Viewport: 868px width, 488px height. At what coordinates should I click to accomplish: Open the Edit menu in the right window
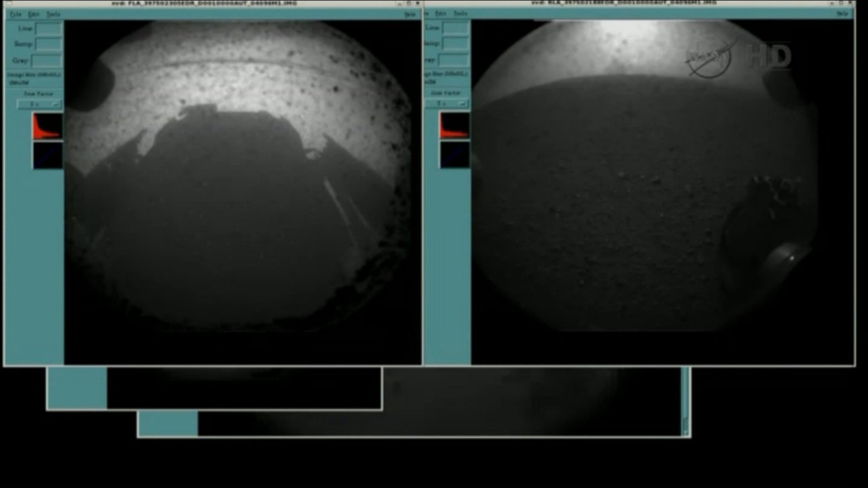442,14
